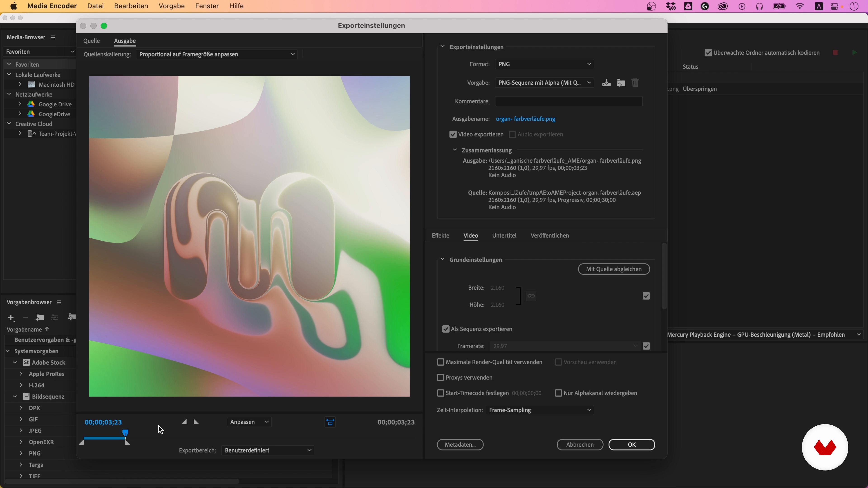Start queue green play icon

[x=854, y=53]
